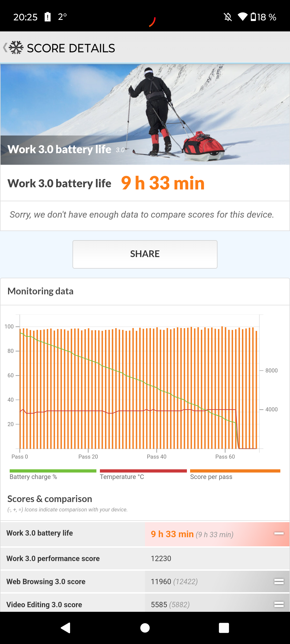The image size is (290, 644).
Task: Tap the PCMark snowflake logo icon
Action: click(x=16, y=48)
